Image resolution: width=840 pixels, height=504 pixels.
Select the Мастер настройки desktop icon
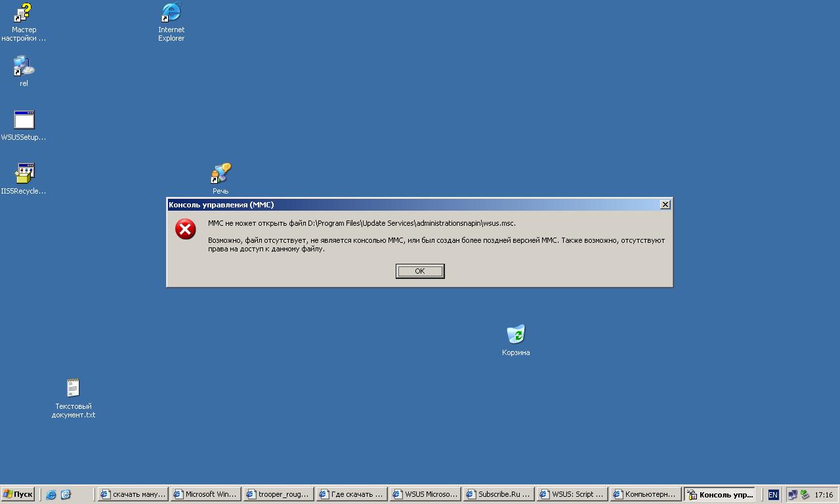(x=24, y=13)
